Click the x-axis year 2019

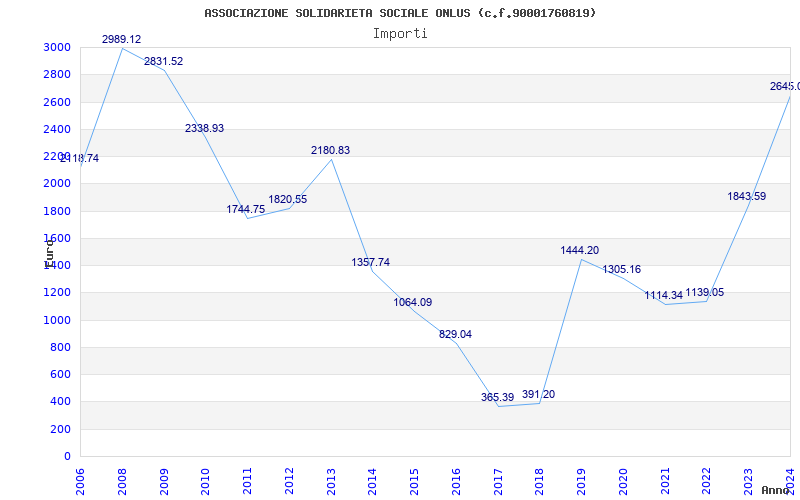pyautogui.click(x=582, y=482)
